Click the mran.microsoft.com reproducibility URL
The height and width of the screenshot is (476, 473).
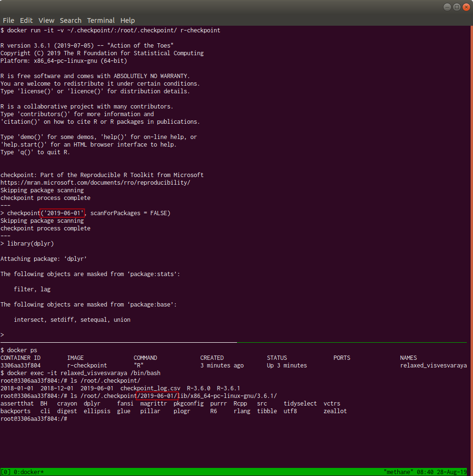pyautogui.click(x=95, y=183)
